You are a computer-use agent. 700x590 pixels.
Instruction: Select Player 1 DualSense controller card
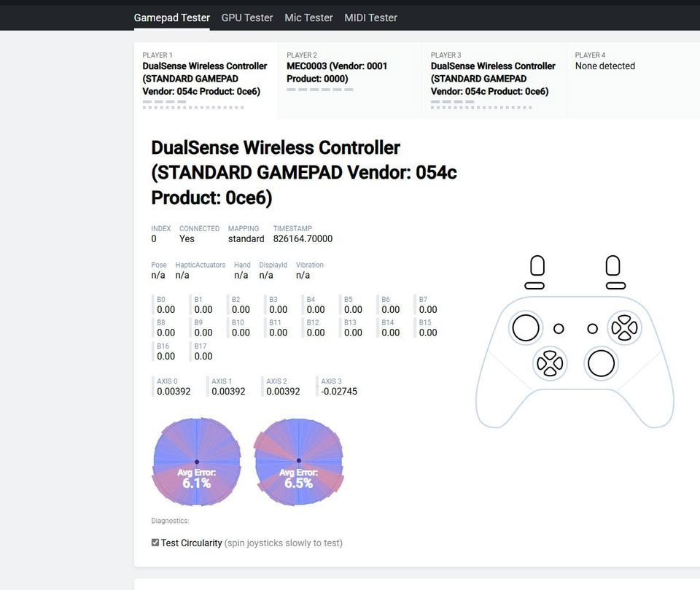pyautogui.click(x=206, y=80)
